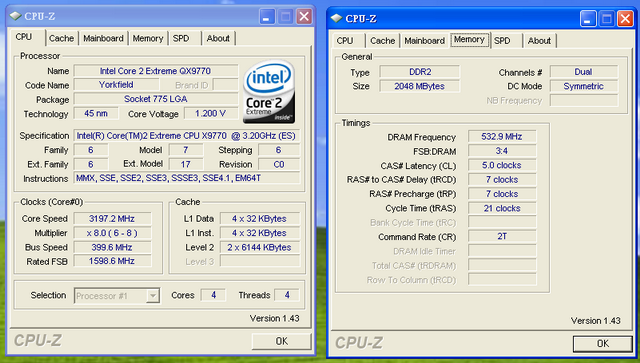
Task: Click the RAS# Precharge (tRP) value 7 clocks
Action: point(502,194)
